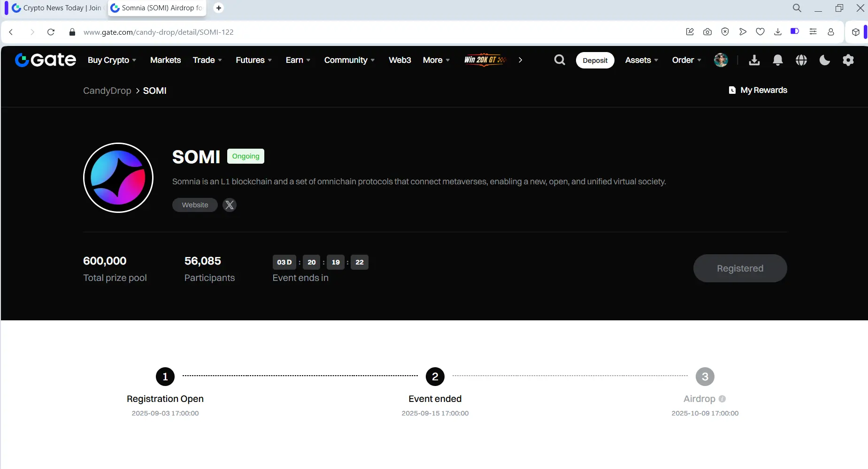Open Markets page
868x469 pixels.
pyautogui.click(x=166, y=60)
